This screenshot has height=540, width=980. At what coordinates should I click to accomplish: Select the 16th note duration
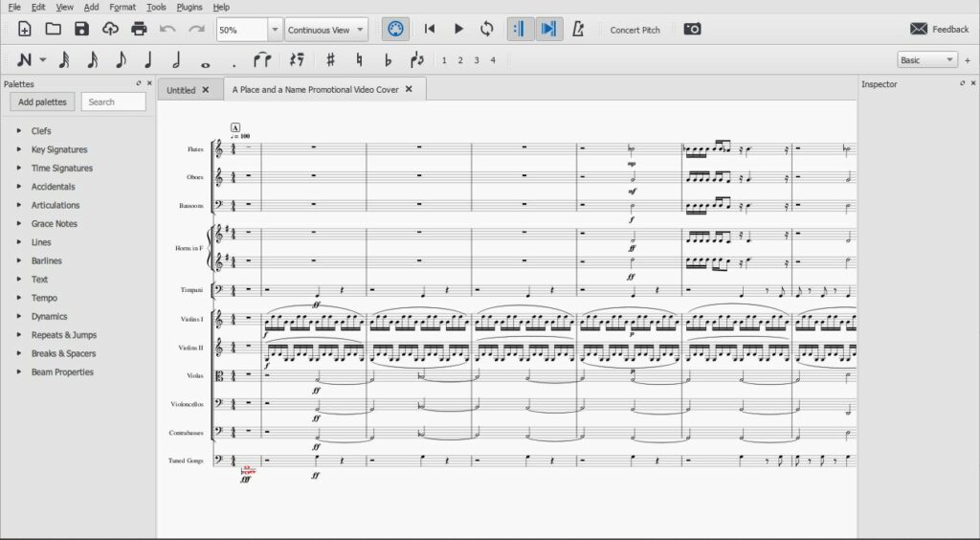tap(93, 60)
